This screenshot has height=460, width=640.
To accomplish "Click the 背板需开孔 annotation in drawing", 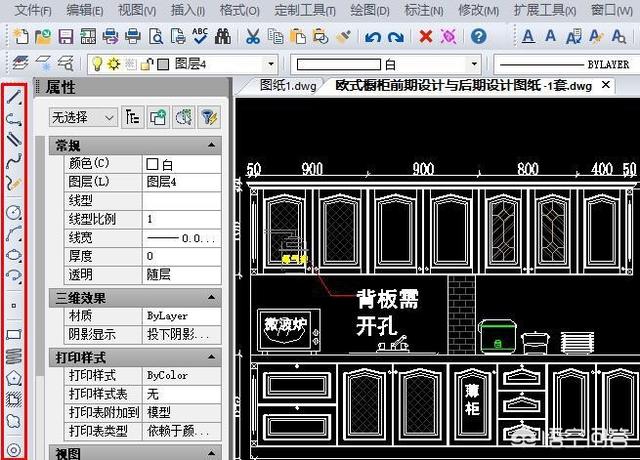I will pyautogui.click(x=387, y=312).
